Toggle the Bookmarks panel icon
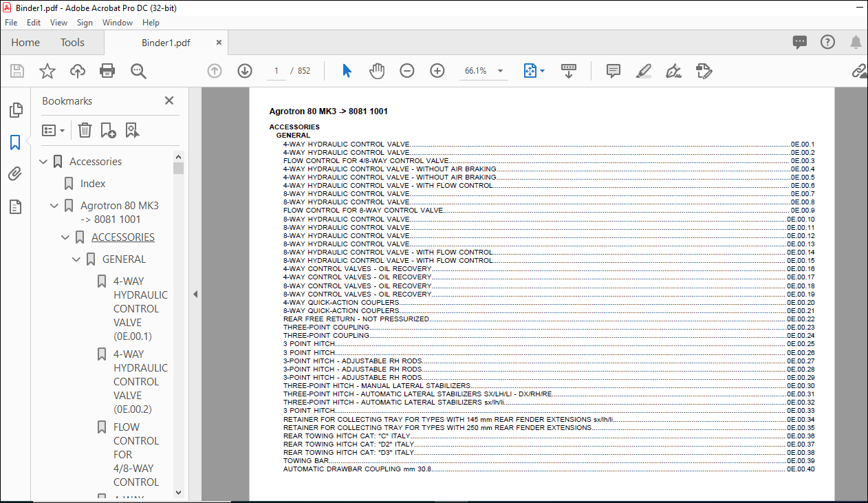The width and height of the screenshot is (868, 503). point(15,142)
